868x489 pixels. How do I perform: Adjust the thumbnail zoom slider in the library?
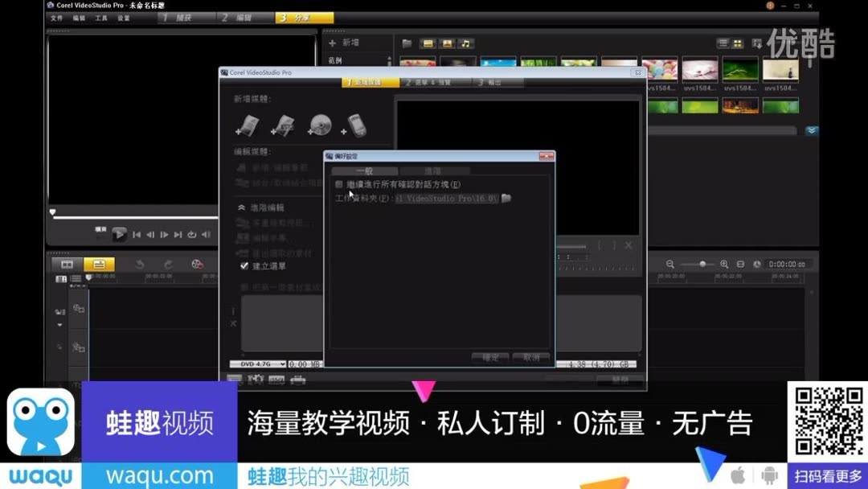[x=702, y=263]
